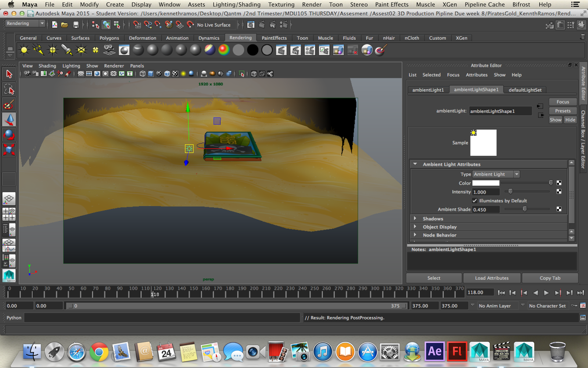
Task: Click the Load Attributes button
Action: coord(492,278)
